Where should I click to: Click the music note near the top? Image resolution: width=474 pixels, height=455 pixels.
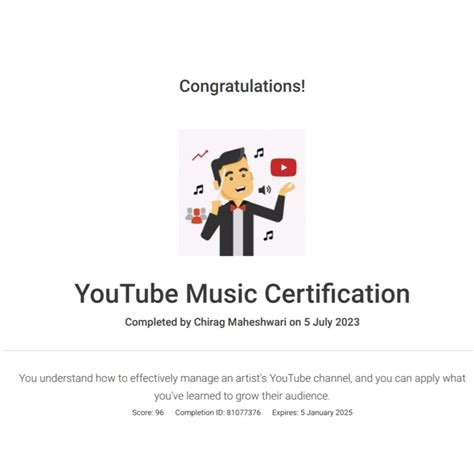click(x=259, y=153)
